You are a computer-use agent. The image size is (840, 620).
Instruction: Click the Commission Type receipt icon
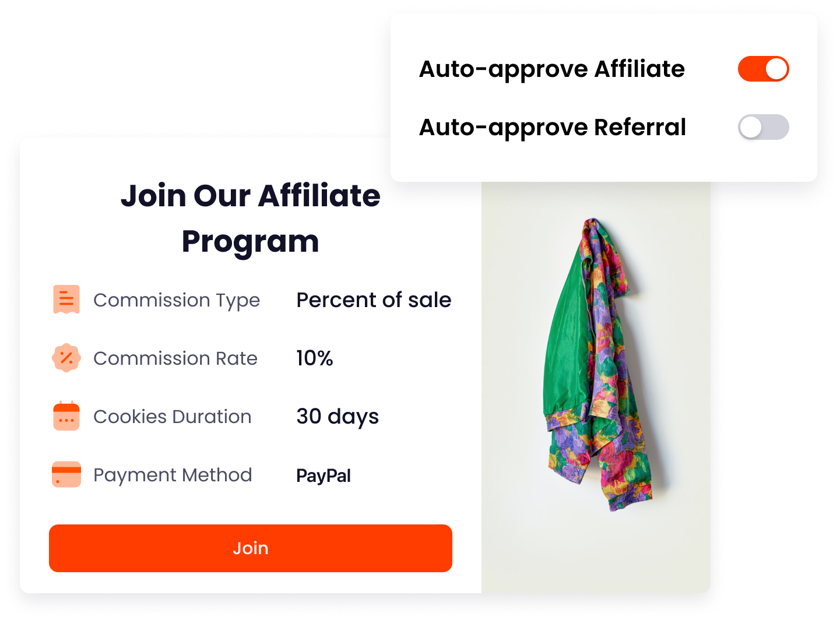(x=66, y=300)
